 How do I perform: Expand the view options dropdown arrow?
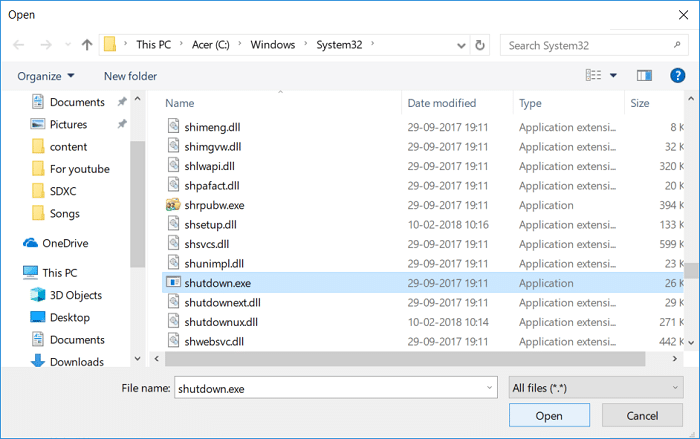pyautogui.click(x=613, y=76)
